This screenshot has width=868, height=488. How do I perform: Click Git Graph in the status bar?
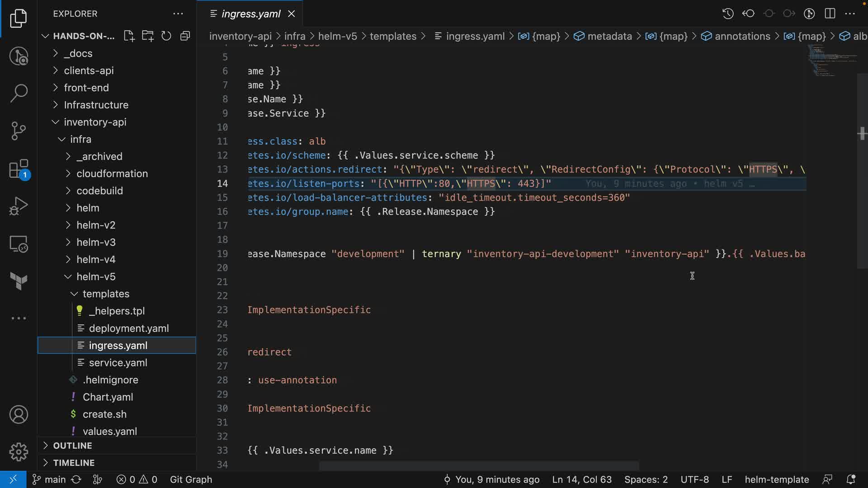click(191, 479)
